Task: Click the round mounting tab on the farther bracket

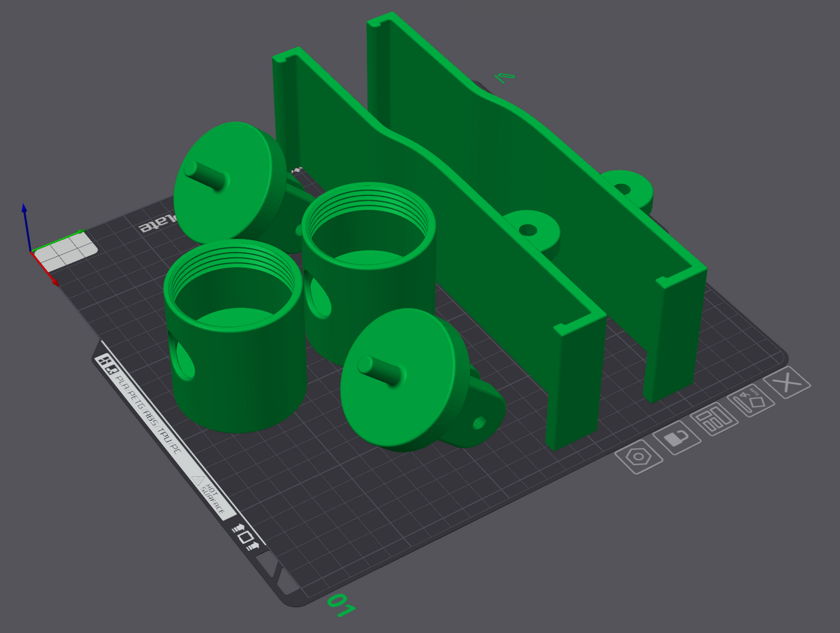Action: click(x=626, y=188)
